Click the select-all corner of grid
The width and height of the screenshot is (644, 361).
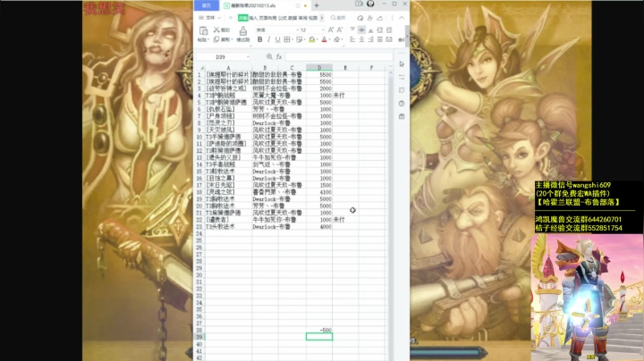[201, 68]
